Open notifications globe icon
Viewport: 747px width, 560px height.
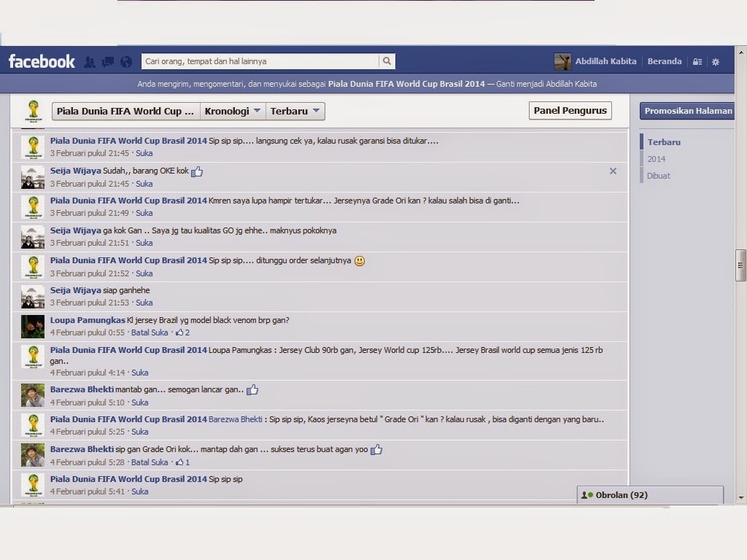click(125, 61)
